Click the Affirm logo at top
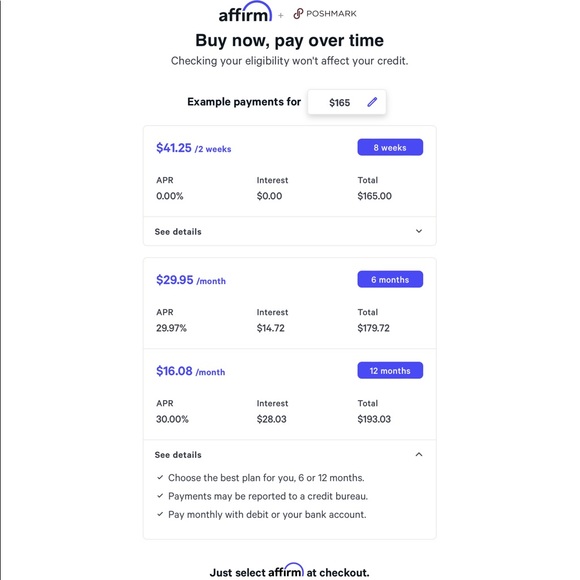The height and width of the screenshot is (580, 580). pyautogui.click(x=245, y=12)
